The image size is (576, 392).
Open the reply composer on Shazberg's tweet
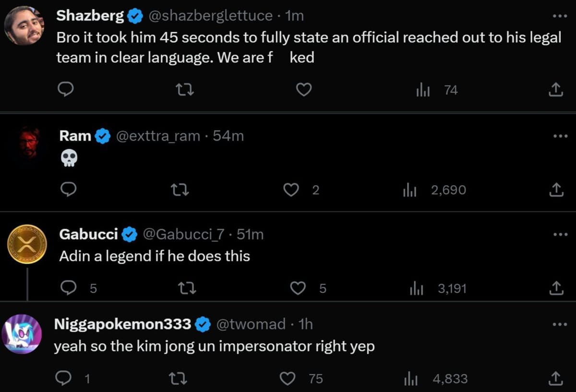click(66, 90)
